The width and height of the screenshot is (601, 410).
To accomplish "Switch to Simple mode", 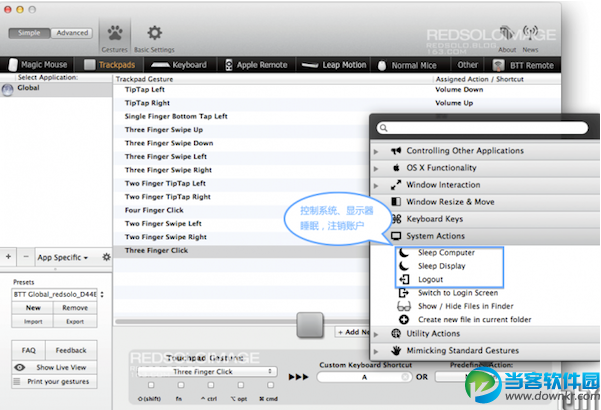I will coord(29,33).
